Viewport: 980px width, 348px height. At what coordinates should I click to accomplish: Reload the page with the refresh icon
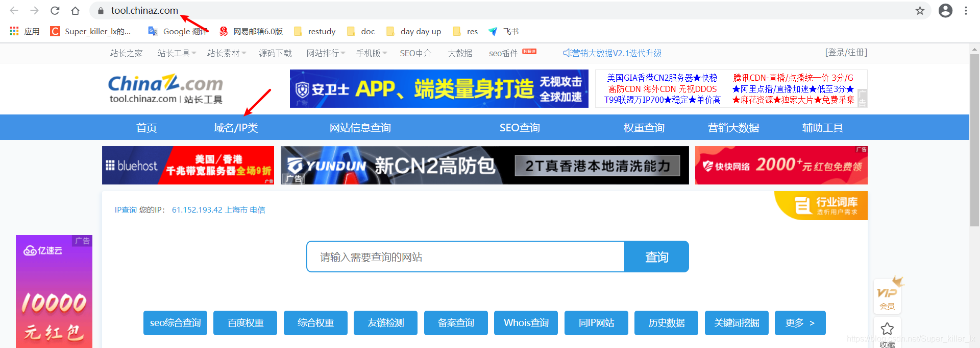pyautogui.click(x=55, y=11)
